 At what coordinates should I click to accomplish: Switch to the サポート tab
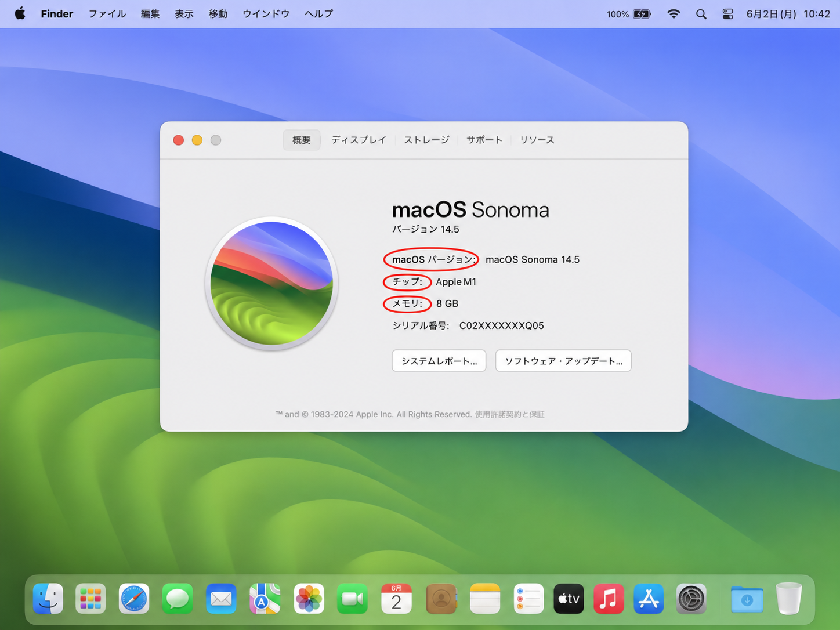pos(484,140)
